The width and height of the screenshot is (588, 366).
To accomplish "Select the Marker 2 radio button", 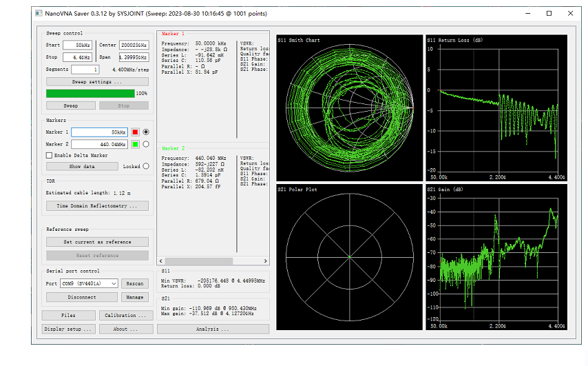I will [x=146, y=144].
